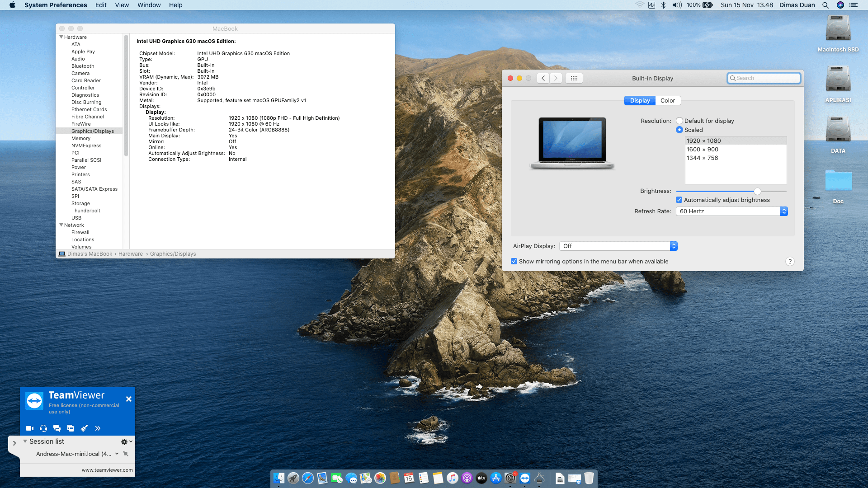Collapse Network tree in MacBook window
Viewport: 868px width, 488px height.
[x=61, y=225]
